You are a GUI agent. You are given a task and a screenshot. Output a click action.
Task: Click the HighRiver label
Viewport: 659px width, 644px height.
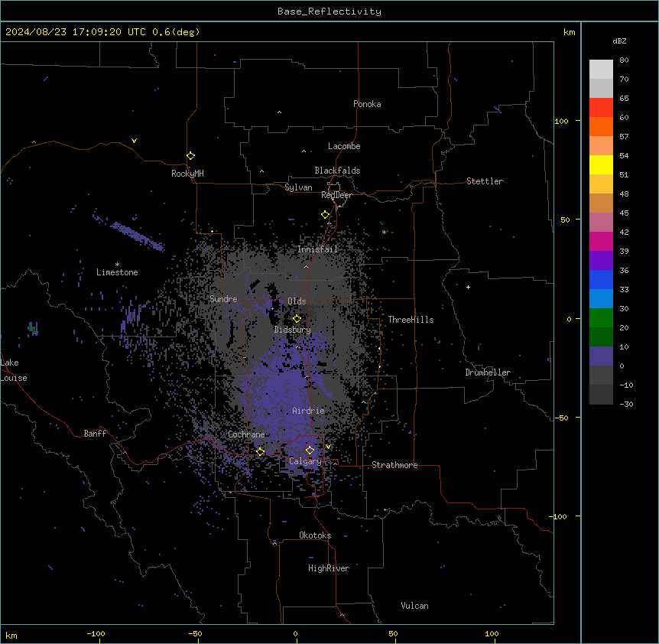click(x=328, y=568)
